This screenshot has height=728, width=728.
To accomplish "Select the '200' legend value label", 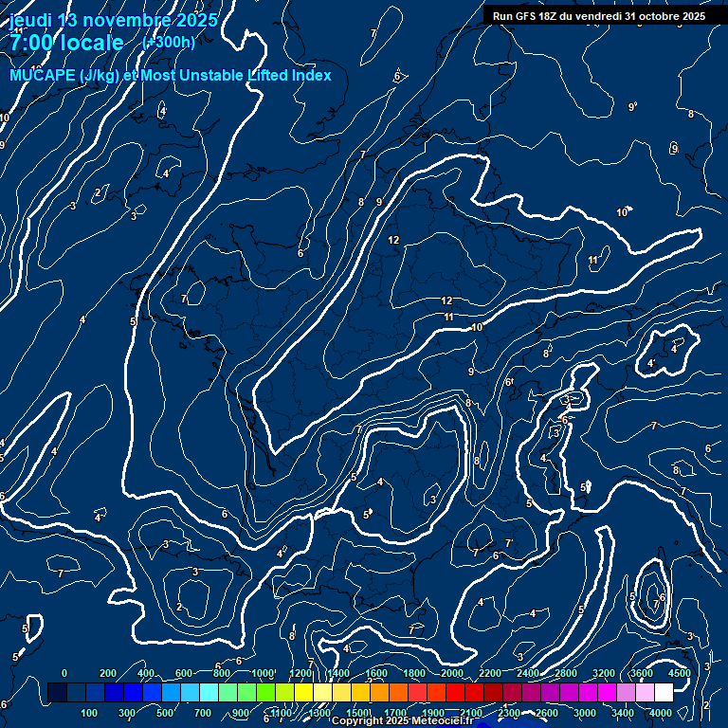I will coord(108,673).
